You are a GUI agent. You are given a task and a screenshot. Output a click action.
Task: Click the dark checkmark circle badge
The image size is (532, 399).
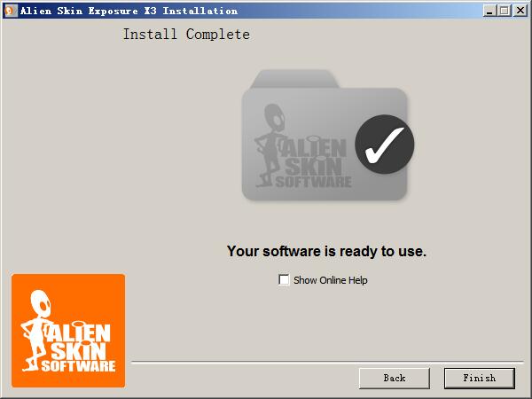(385, 145)
